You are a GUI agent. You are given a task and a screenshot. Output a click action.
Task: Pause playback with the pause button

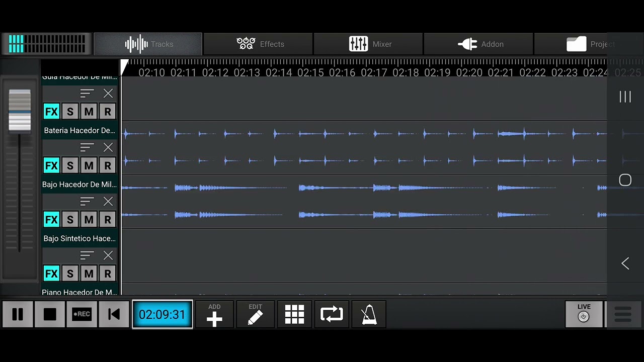[18, 314]
